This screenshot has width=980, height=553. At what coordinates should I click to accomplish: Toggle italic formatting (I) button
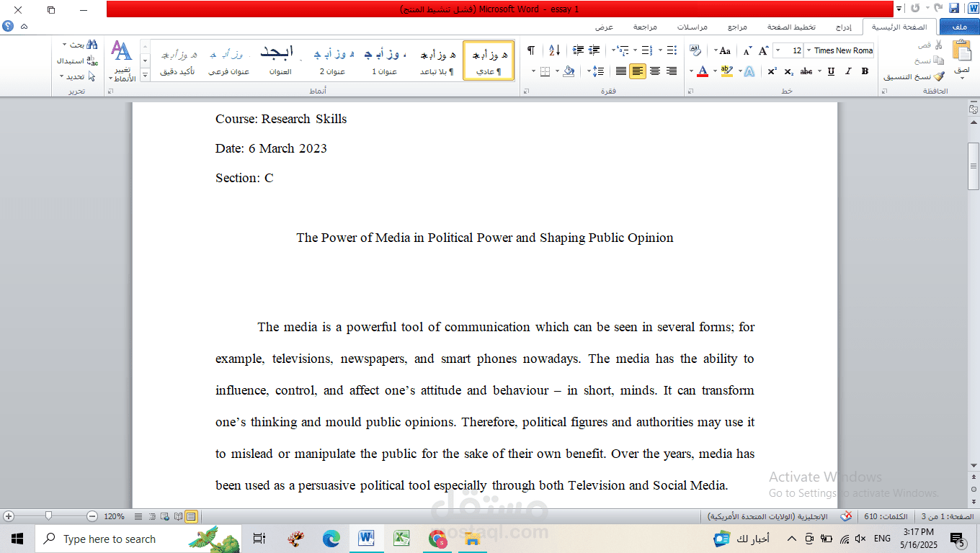click(848, 71)
